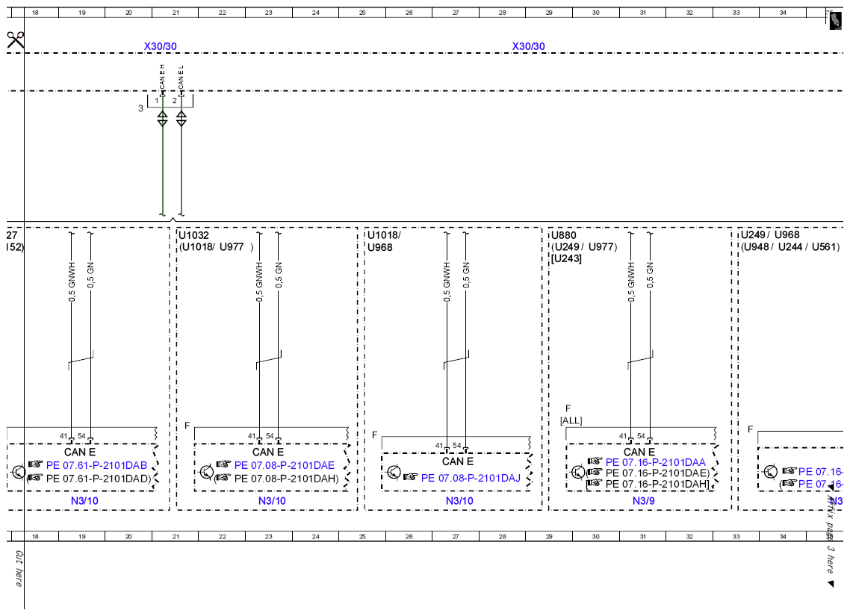Click the 0,5 GNWH wire label in U1032 module
This screenshot has height=616, width=850.
tap(259, 281)
